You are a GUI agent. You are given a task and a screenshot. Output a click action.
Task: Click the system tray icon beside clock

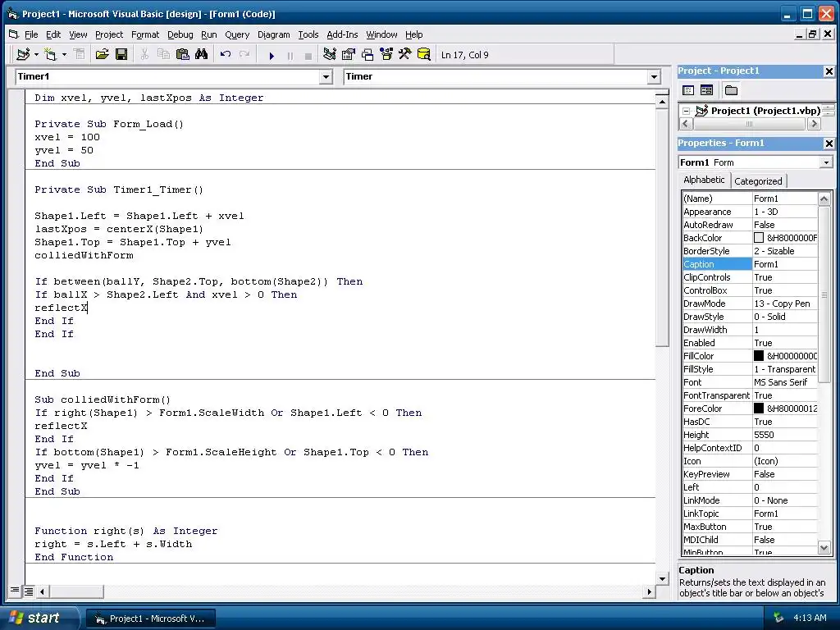point(778,618)
